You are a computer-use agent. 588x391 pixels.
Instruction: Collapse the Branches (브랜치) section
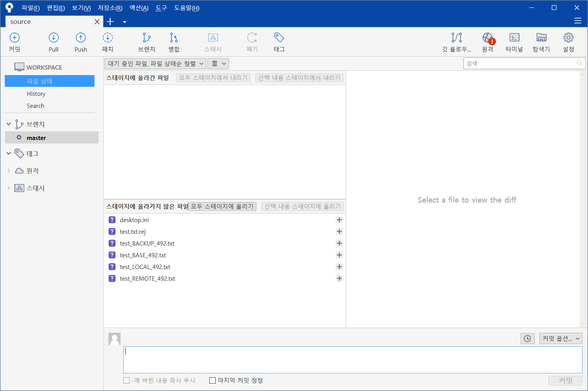coord(9,124)
